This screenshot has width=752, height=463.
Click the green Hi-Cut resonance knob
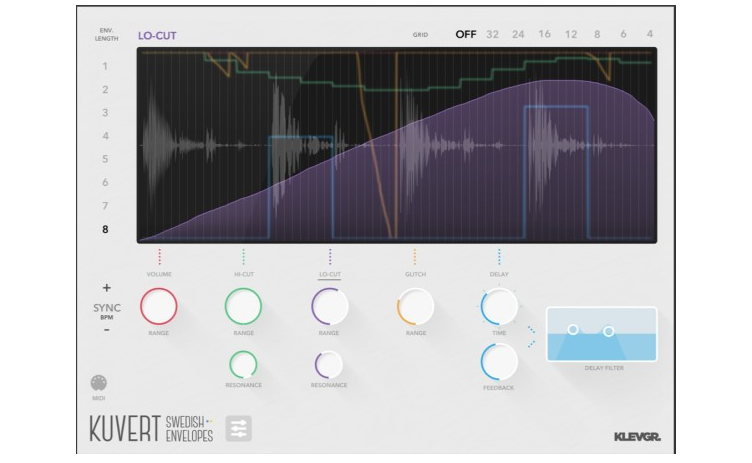[244, 365]
